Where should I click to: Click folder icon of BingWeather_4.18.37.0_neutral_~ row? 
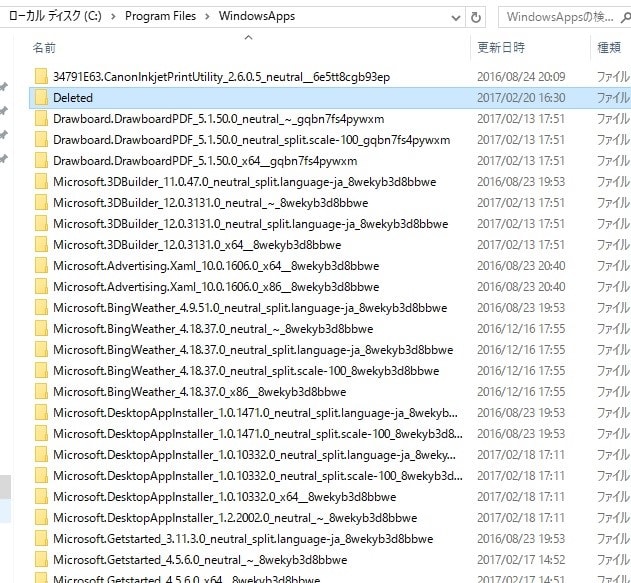point(41,329)
